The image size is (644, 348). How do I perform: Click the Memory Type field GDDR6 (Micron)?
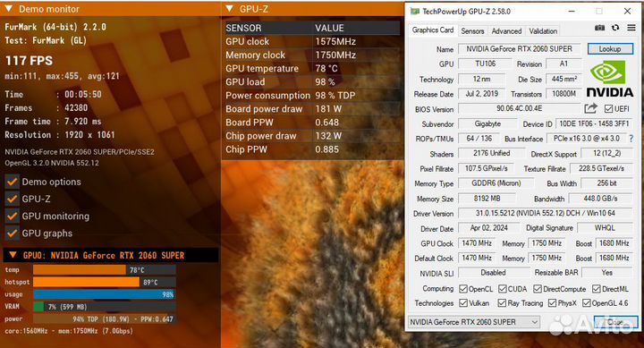tap(496, 183)
